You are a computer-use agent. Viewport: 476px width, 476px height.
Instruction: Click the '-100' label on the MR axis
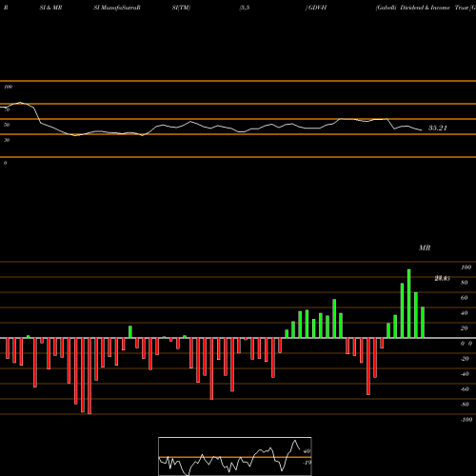(x=466, y=420)
